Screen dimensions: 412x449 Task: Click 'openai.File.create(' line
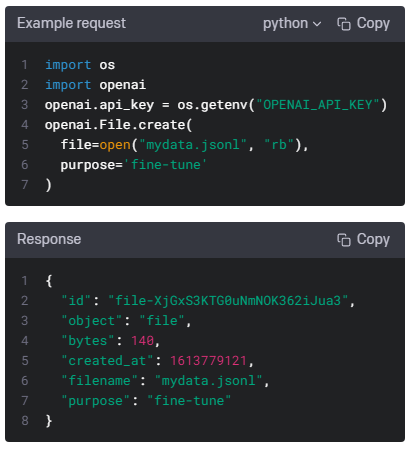point(118,125)
